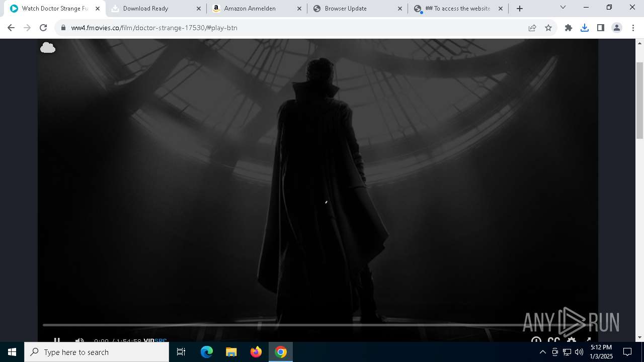644x362 pixels.
Task: Open the Chrome three-dot menu
Action: tap(633, 28)
